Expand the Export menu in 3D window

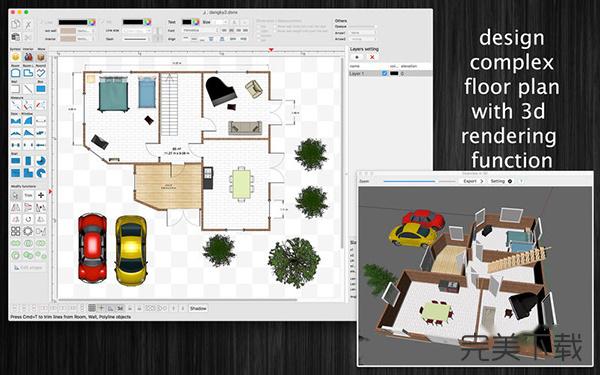click(x=473, y=181)
